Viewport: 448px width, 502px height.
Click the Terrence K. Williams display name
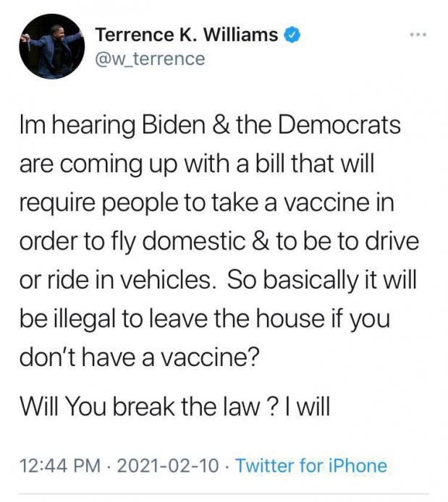[x=187, y=35]
